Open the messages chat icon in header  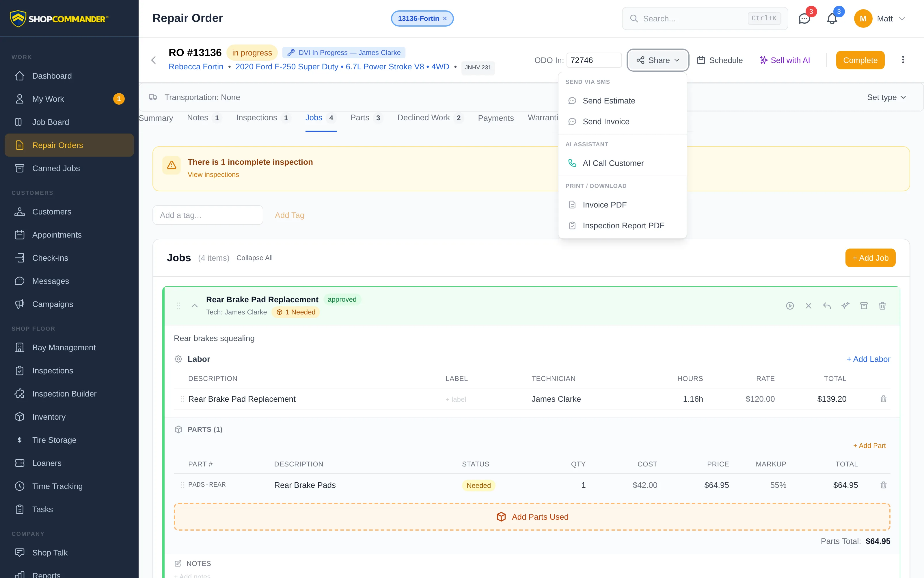coord(804,18)
